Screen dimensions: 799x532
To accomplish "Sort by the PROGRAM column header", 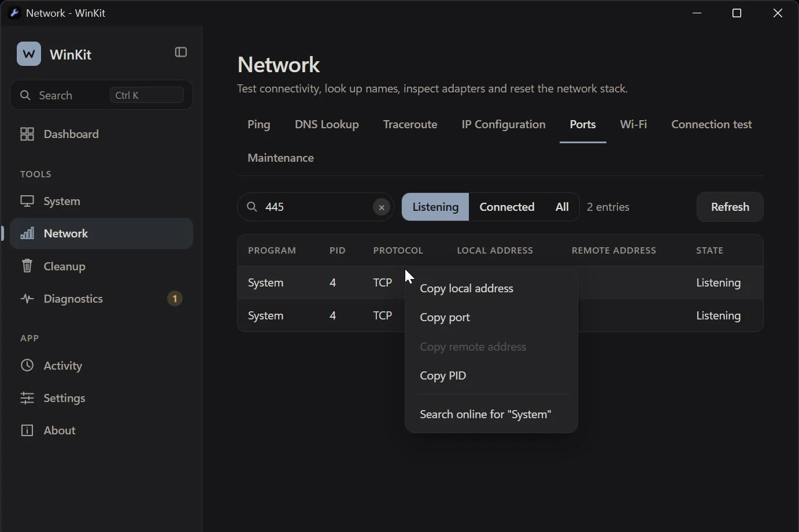I will tap(272, 250).
